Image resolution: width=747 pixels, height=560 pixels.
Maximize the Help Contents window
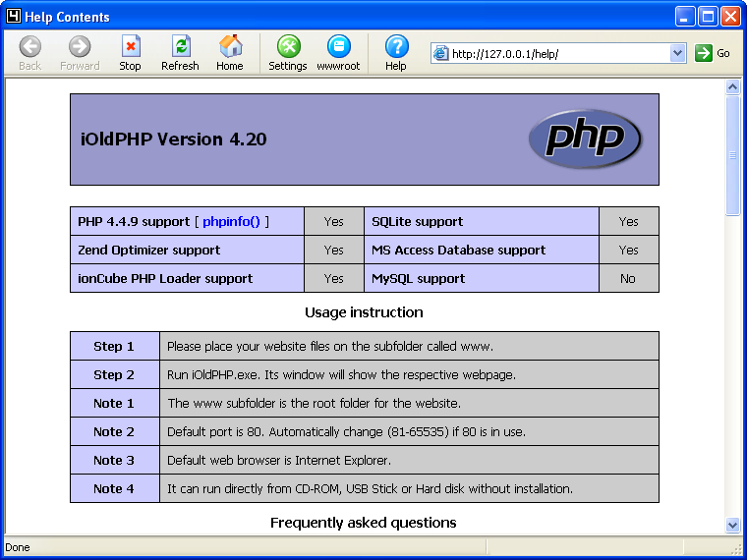click(x=708, y=17)
